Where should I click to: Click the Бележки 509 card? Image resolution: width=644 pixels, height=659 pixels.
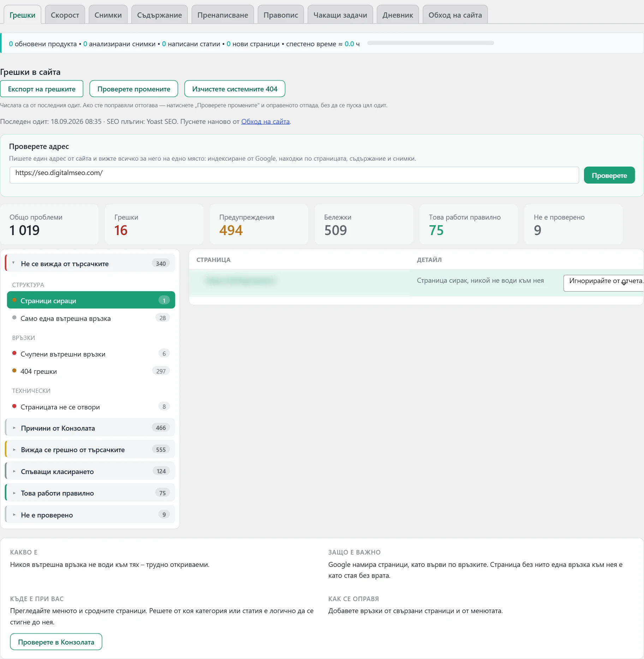[x=364, y=224]
